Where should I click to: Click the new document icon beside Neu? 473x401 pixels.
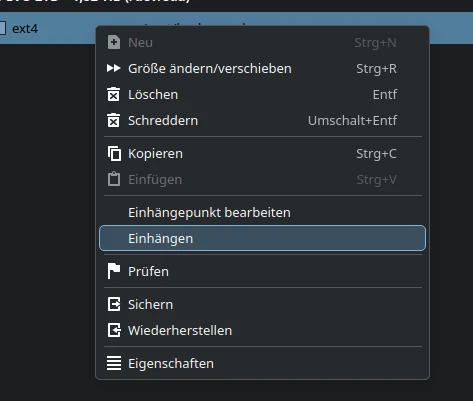114,42
